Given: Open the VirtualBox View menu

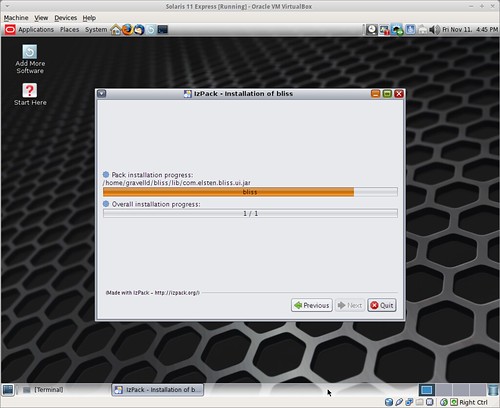Looking at the screenshot, I should [41, 18].
